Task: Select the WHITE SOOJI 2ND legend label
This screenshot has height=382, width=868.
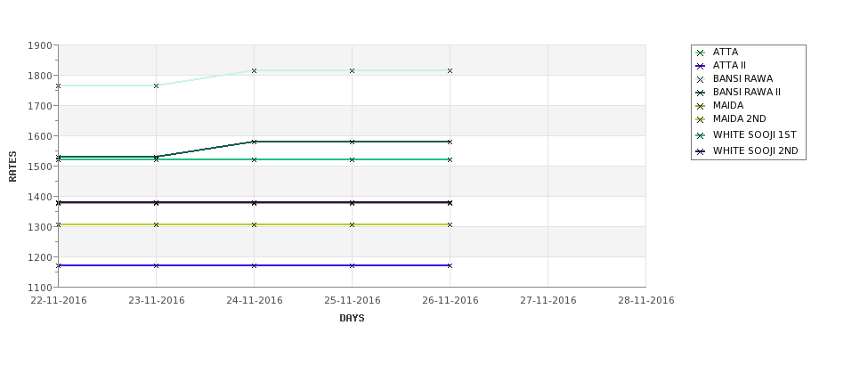Action: pyautogui.click(x=756, y=150)
